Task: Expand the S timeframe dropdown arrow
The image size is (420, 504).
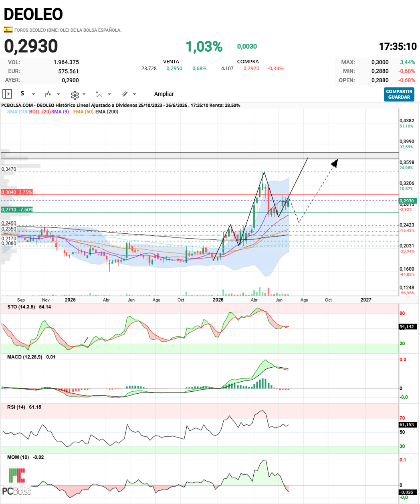Action: 33,94
